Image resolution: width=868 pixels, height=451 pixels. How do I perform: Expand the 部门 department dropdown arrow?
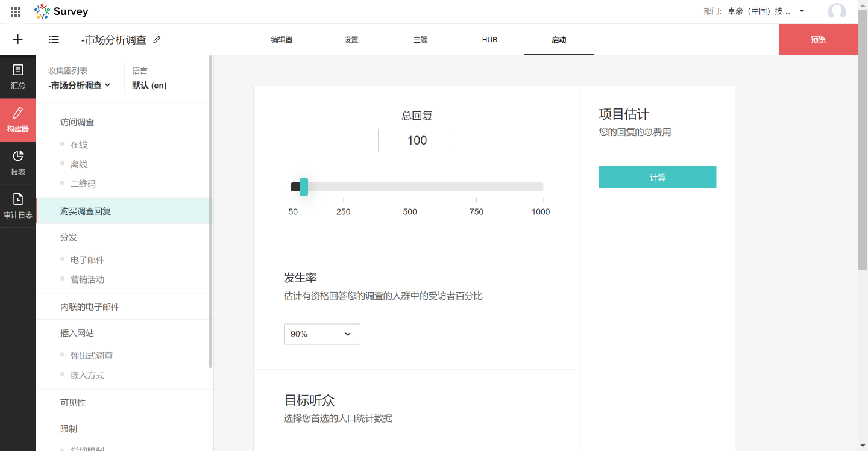(x=802, y=11)
